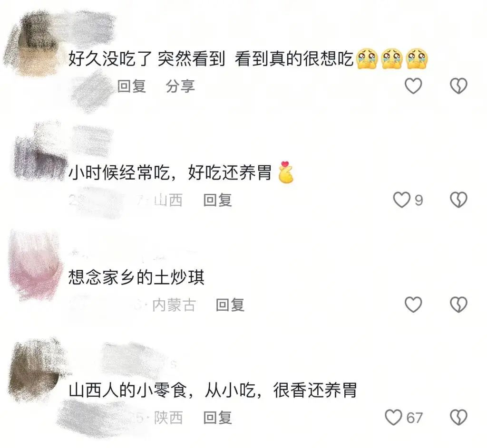
Task: Dislike the comment '想念家乡的土炒琪'
Action: tap(459, 305)
